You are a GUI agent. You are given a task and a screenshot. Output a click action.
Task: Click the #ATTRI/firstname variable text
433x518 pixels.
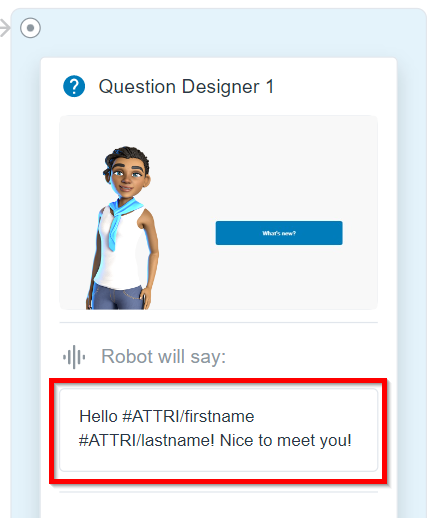click(188, 416)
